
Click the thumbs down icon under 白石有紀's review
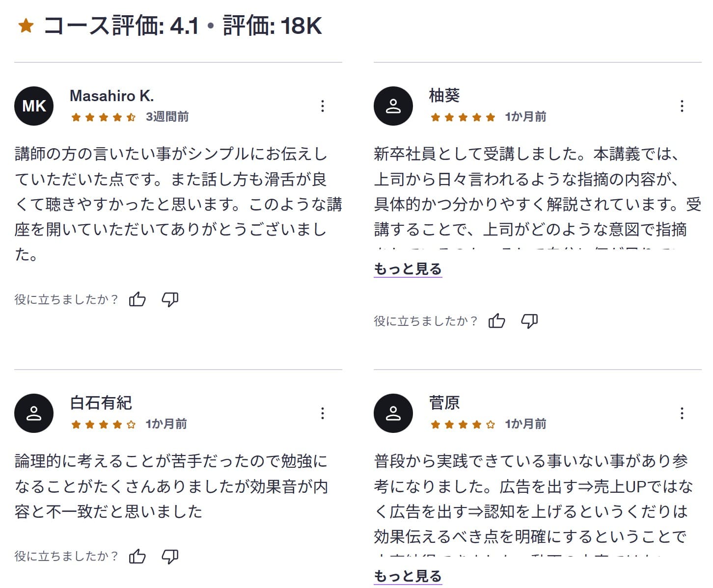[170, 556]
